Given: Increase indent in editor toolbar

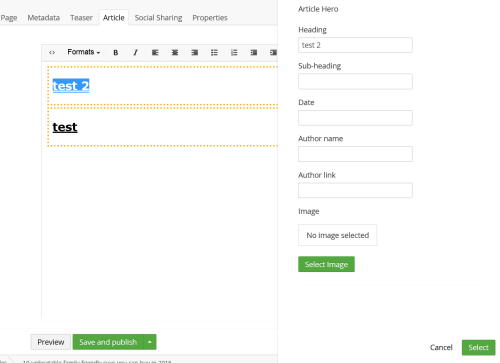Looking at the screenshot, I should pyautogui.click(x=273, y=52).
